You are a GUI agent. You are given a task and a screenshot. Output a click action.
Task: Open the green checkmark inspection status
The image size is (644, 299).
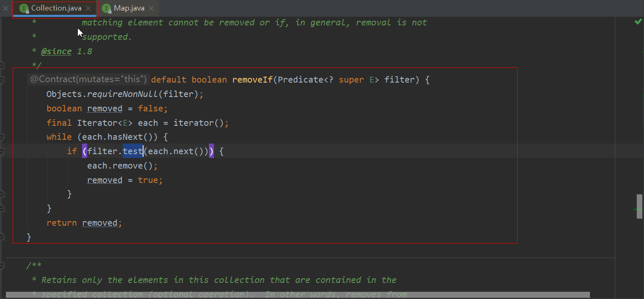coord(638,22)
